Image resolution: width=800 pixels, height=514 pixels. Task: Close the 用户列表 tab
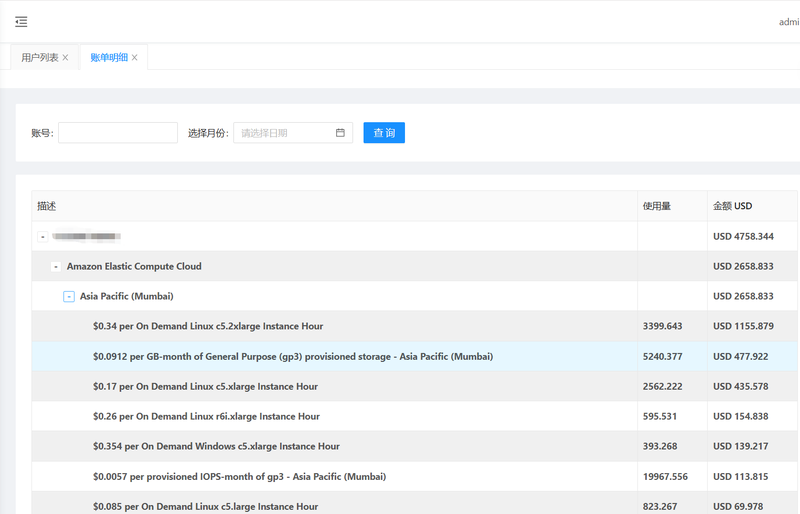[65, 58]
